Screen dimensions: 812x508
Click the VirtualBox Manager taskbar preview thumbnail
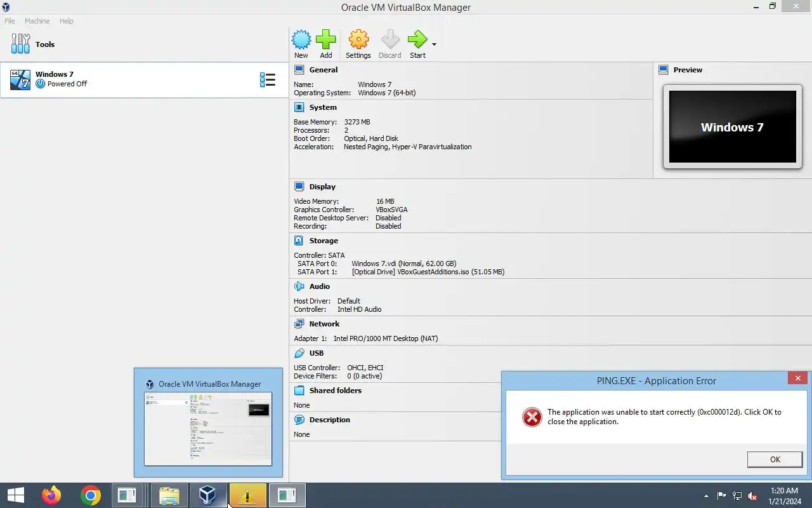coord(208,429)
